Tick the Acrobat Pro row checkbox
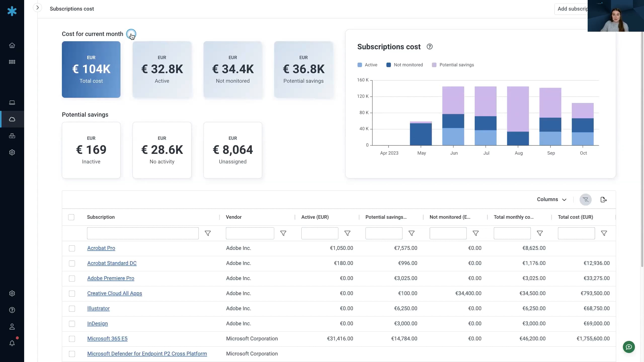Screen dimensions: 644x362 tap(72, 248)
